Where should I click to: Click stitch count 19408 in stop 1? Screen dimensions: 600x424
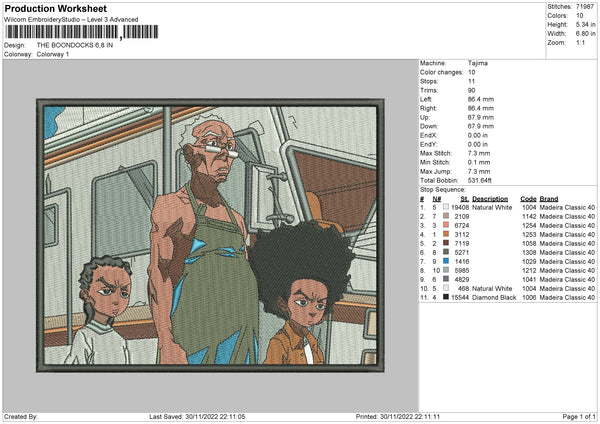(460, 207)
